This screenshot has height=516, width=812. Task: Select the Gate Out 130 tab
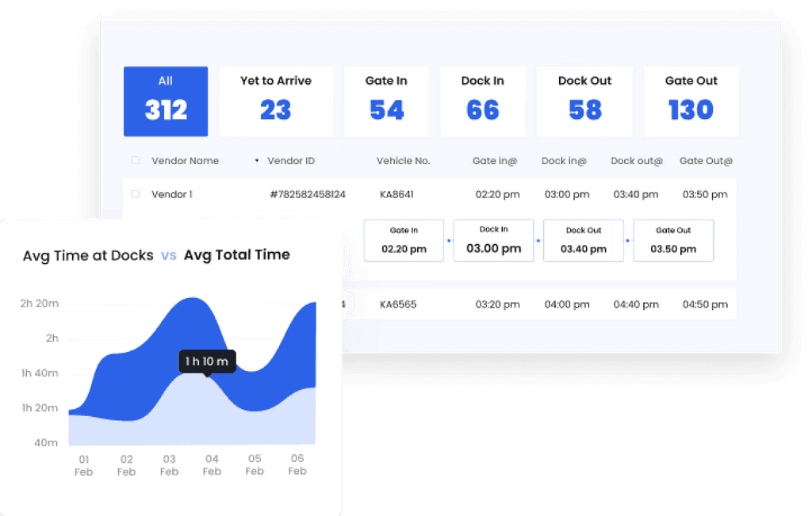click(691, 101)
